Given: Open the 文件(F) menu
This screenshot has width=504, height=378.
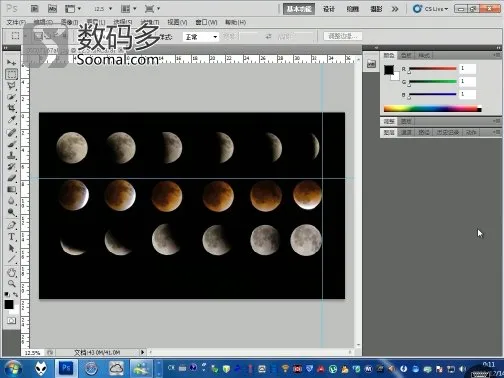Looking at the screenshot, I should 16,22.
